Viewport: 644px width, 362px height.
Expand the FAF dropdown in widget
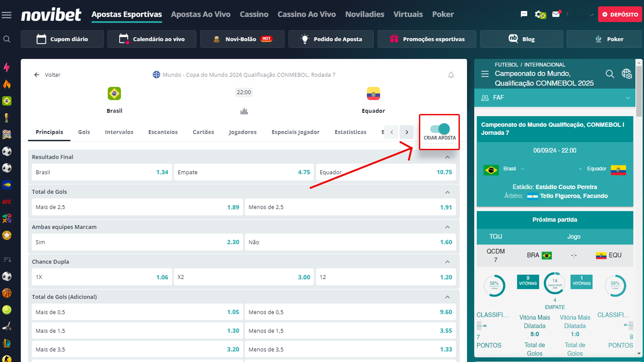[555, 98]
